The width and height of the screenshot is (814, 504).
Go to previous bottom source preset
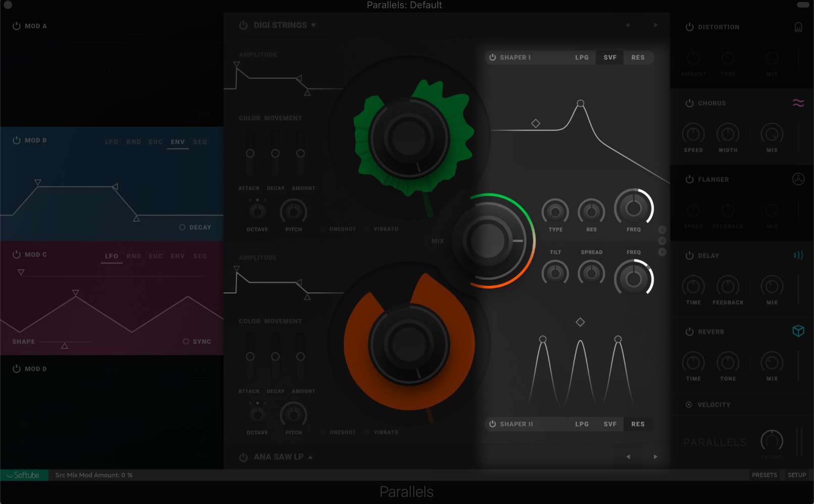coord(628,457)
